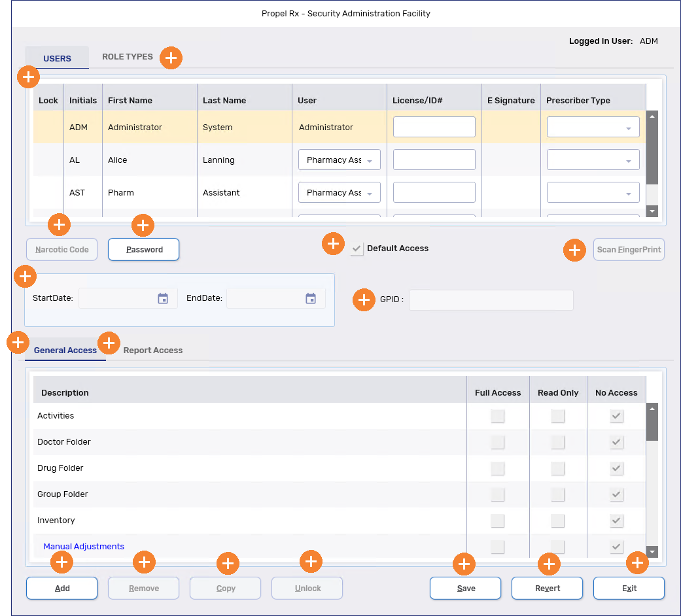Toggle the Default Access checkbox
Image resolution: width=681 pixels, height=616 pixels.
pos(357,248)
